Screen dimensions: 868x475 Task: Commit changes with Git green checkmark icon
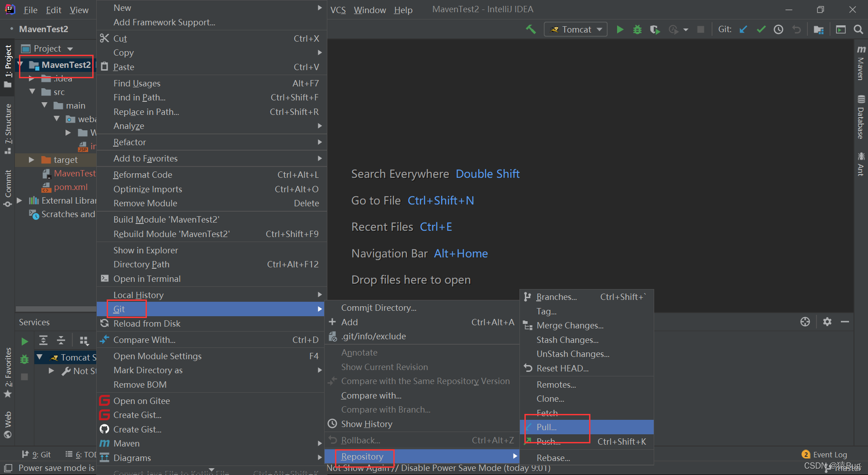point(761,29)
